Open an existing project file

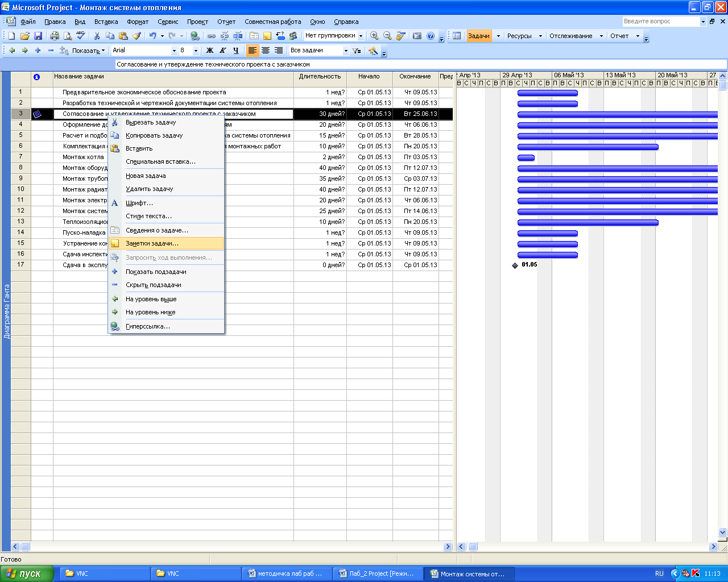(x=24, y=36)
